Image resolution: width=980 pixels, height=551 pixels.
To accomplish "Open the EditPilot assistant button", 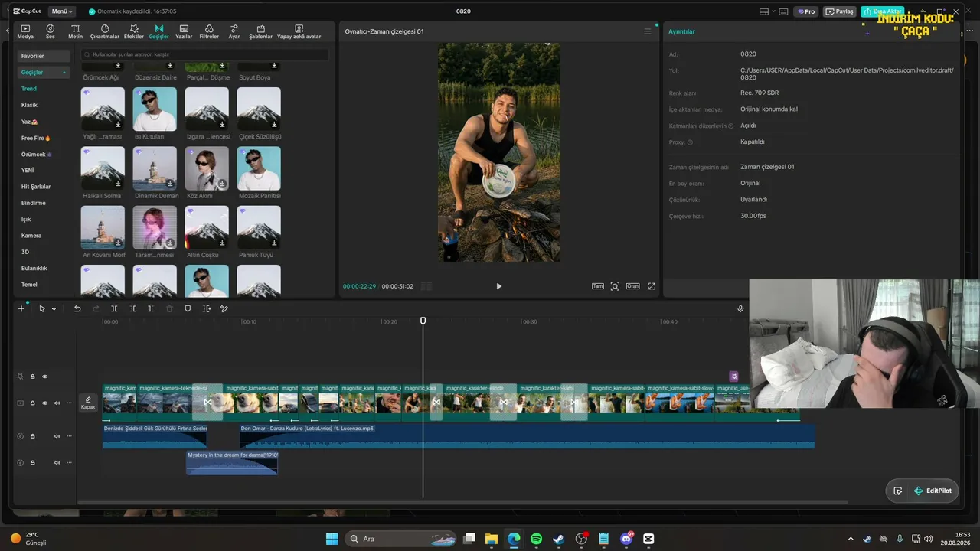I will click(933, 491).
